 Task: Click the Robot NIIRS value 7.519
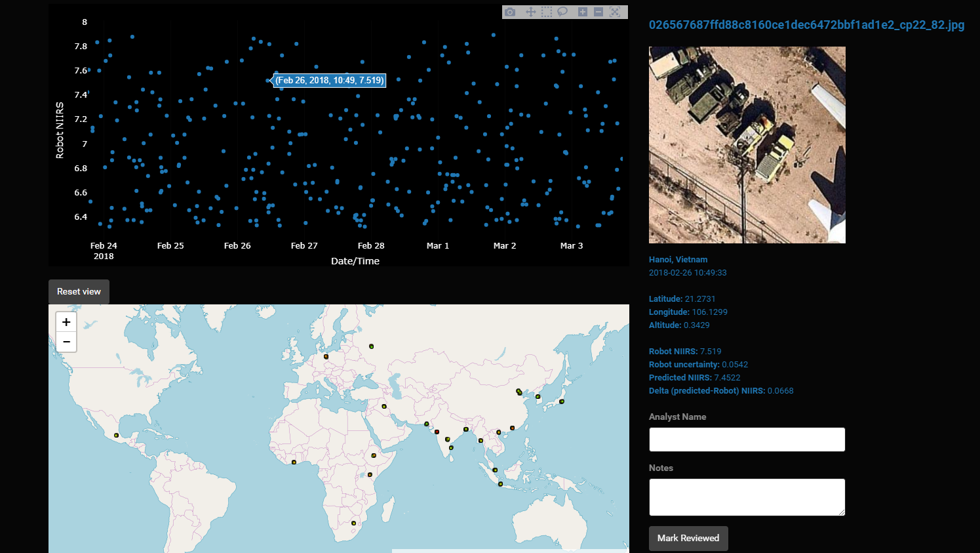[x=711, y=352]
